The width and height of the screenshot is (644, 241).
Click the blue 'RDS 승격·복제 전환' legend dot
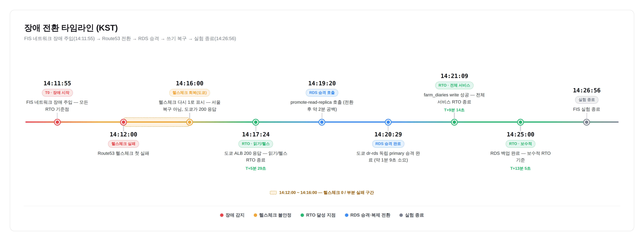(x=346, y=215)
